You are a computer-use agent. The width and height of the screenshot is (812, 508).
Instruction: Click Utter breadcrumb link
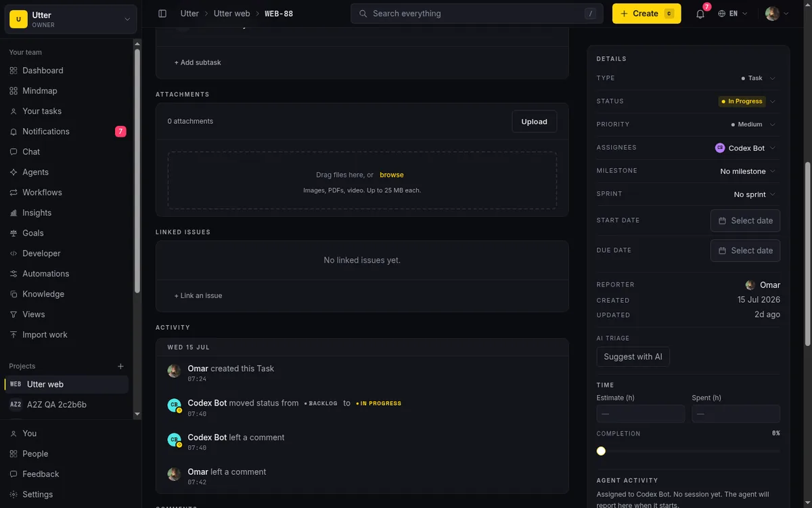click(189, 14)
